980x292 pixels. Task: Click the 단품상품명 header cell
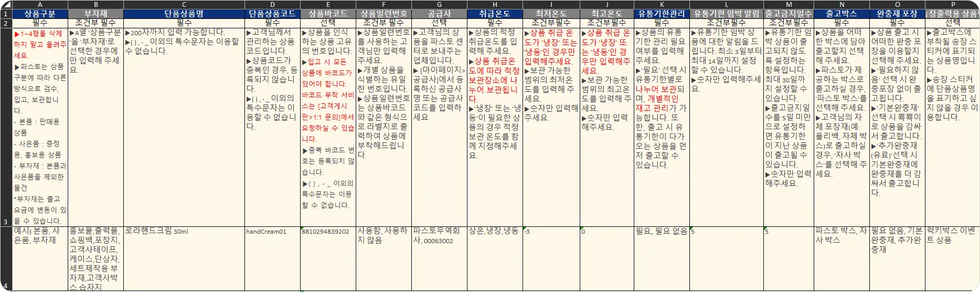(184, 14)
